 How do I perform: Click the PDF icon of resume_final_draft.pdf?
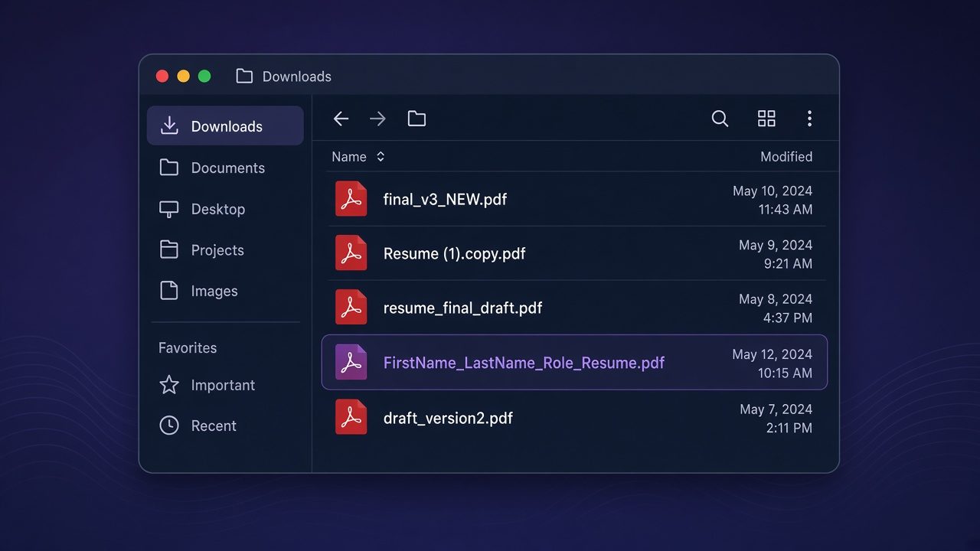point(351,308)
